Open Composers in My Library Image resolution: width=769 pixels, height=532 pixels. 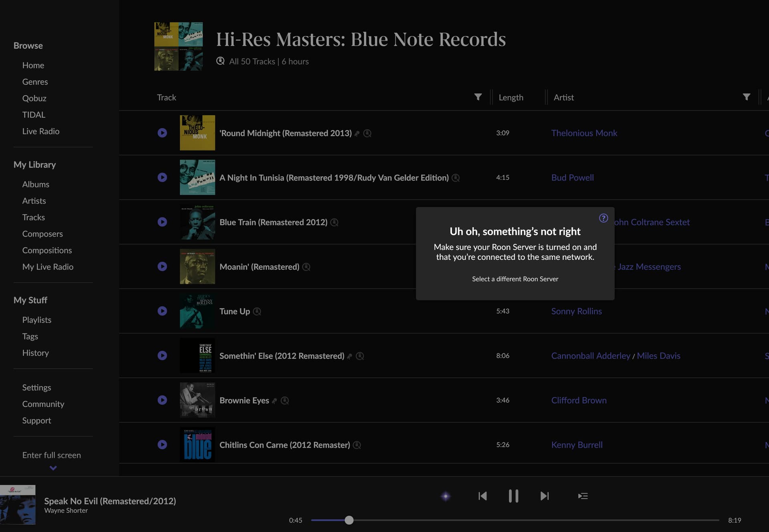42,234
